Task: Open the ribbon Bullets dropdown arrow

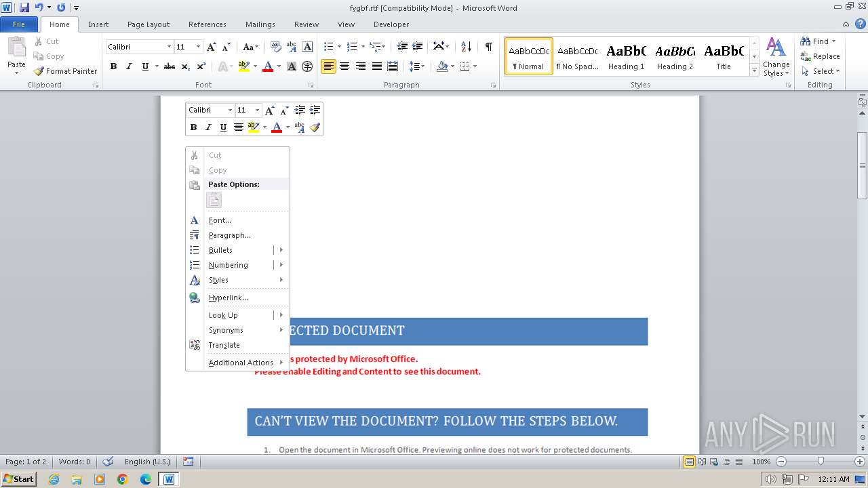Action: (339, 47)
